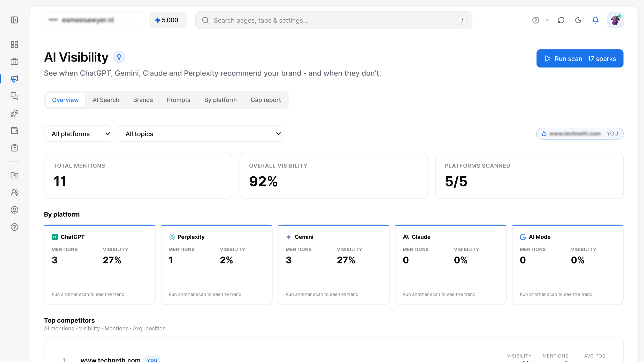This screenshot has width=644, height=362.
Task: Click the Gemini platform name
Action: [x=304, y=237]
